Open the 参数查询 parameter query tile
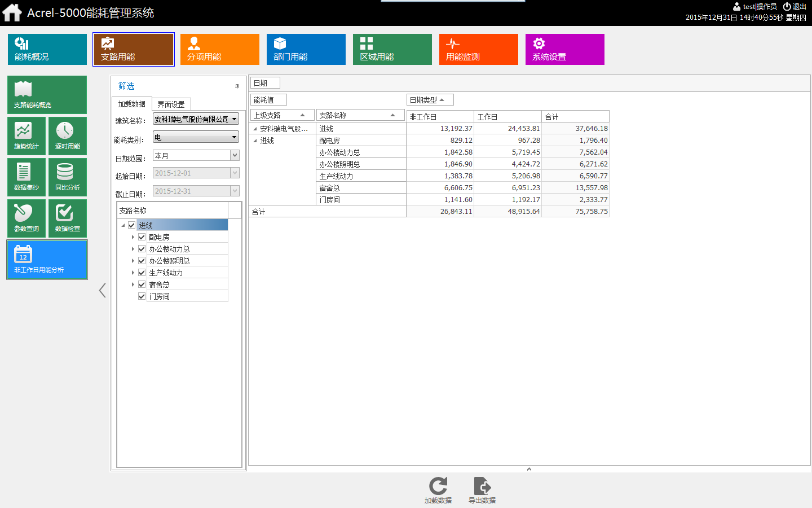This screenshot has height=508, width=812. click(x=27, y=218)
